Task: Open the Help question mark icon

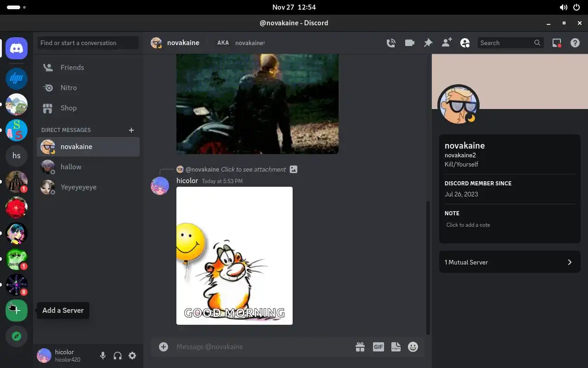Action: click(x=575, y=43)
